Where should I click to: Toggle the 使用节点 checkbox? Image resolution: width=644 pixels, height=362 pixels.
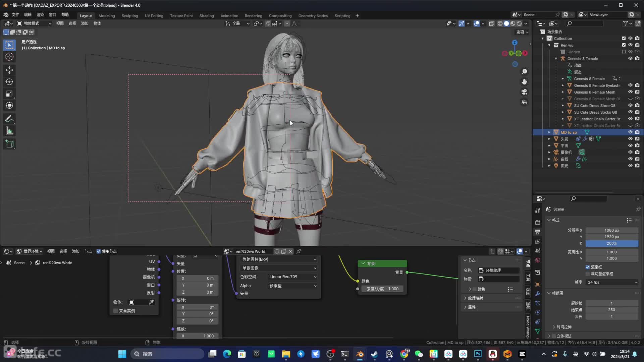tap(99, 251)
